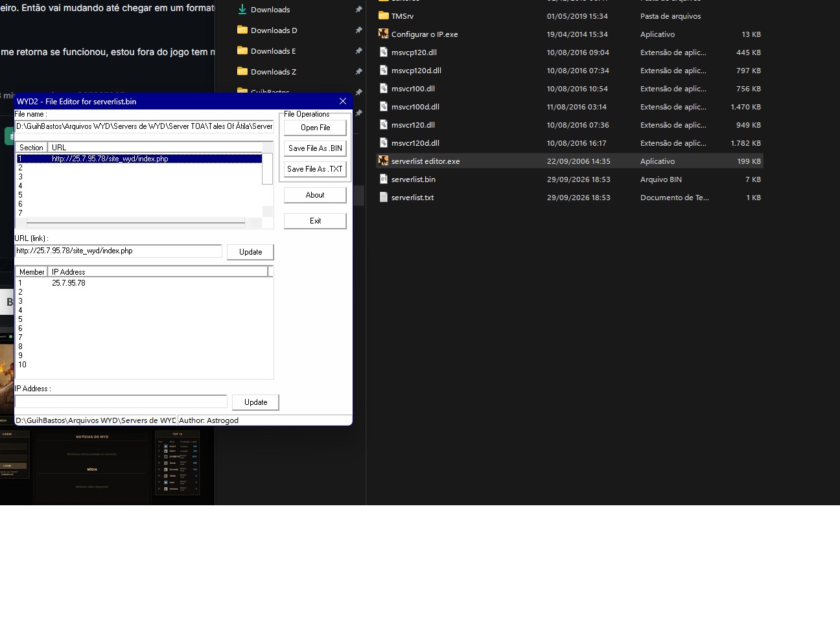Click Update next to the IP Address field
840x640 pixels.
(255, 402)
